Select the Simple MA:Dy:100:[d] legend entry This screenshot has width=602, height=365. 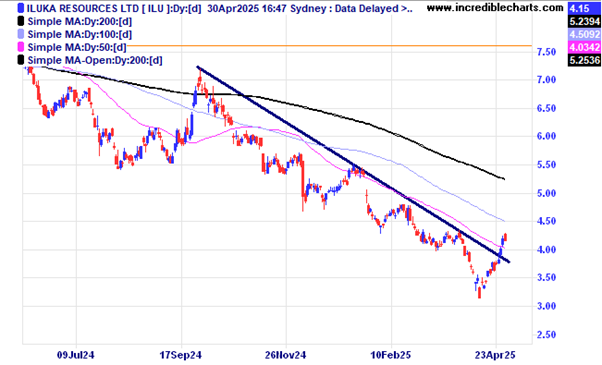click(x=79, y=35)
